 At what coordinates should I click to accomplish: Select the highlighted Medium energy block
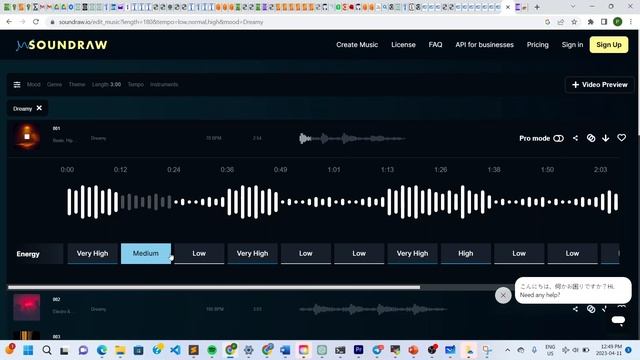(x=146, y=253)
